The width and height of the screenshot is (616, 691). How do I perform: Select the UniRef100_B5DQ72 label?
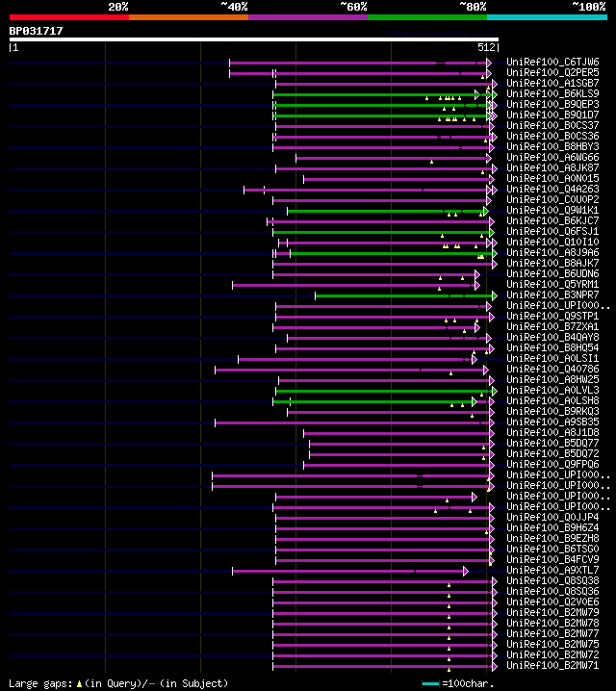click(552, 453)
